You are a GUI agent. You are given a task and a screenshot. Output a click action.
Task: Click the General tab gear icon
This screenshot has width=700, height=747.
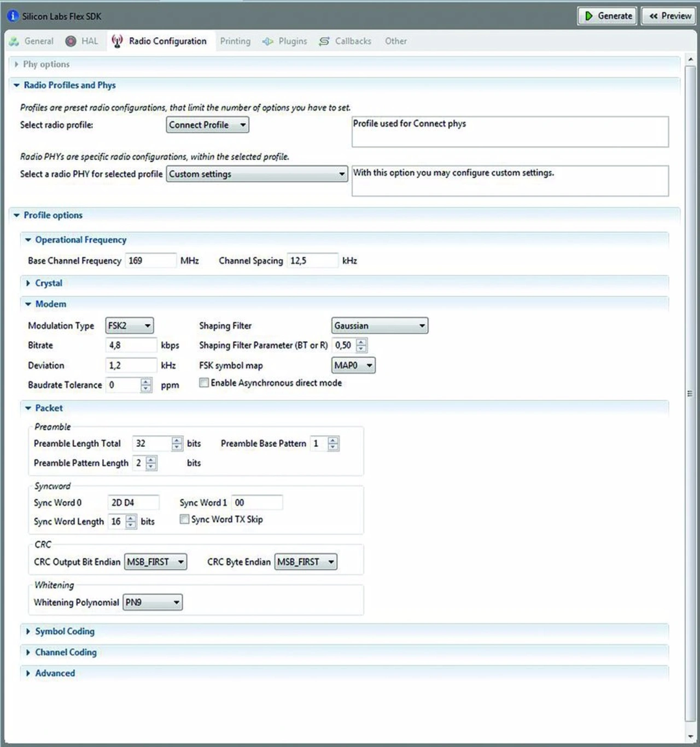(x=14, y=42)
